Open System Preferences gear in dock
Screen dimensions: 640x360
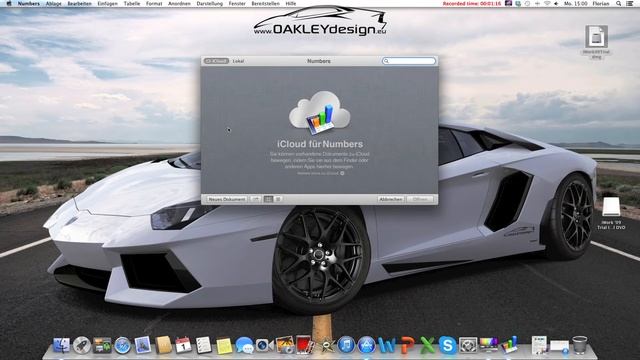coord(468,345)
